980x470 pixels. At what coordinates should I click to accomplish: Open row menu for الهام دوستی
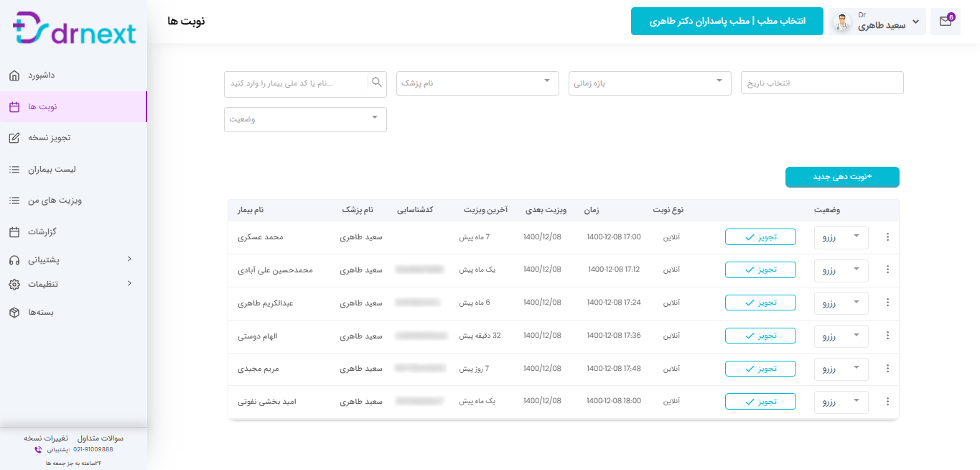887,336
